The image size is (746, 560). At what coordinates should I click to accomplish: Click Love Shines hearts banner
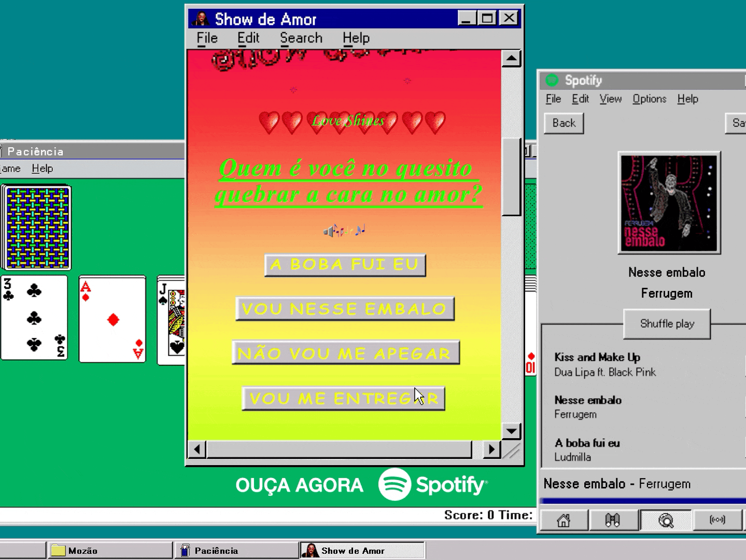coord(351,123)
